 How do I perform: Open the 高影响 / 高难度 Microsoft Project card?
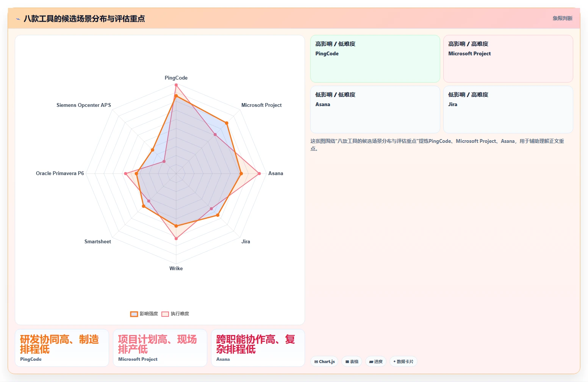[x=508, y=59]
